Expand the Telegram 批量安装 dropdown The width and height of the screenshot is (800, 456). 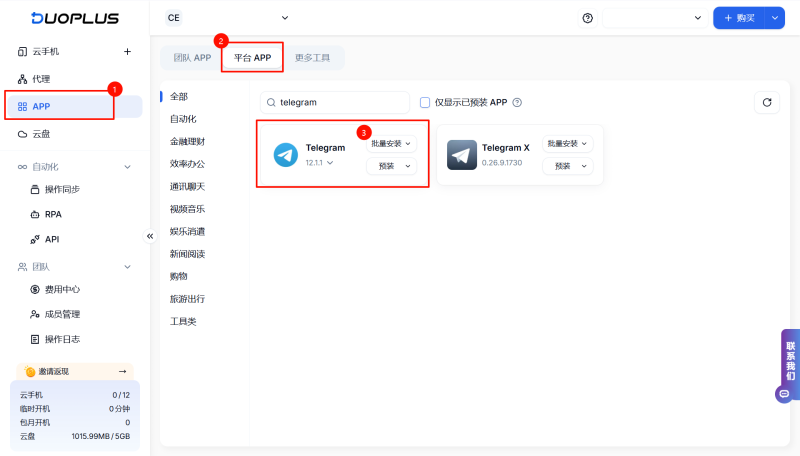[x=392, y=144]
